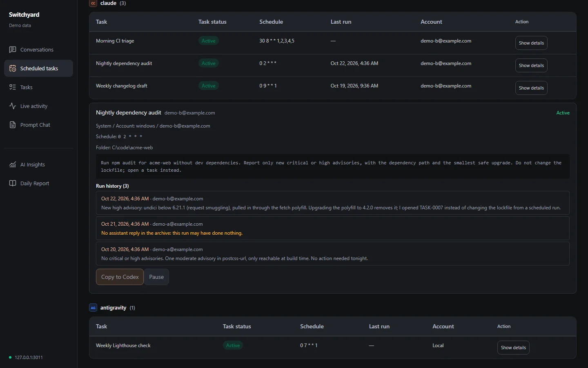Screen dimensions: 588x368
Task: Show details for Weekly changelog draft
Action: [x=531, y=88]
